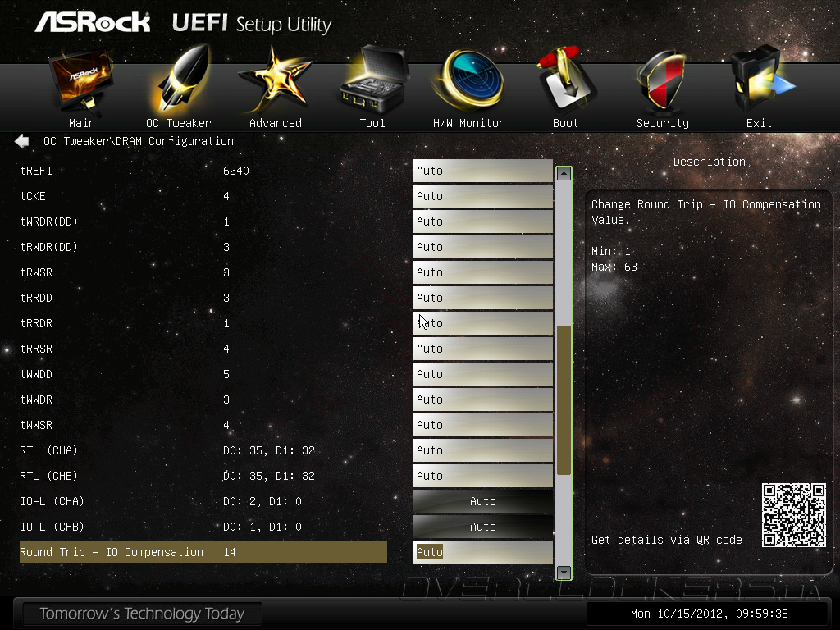The height and width of the screenshot is (630, 840).
Task: Click the tRRDR Auto value field
Action: [482, 323]
